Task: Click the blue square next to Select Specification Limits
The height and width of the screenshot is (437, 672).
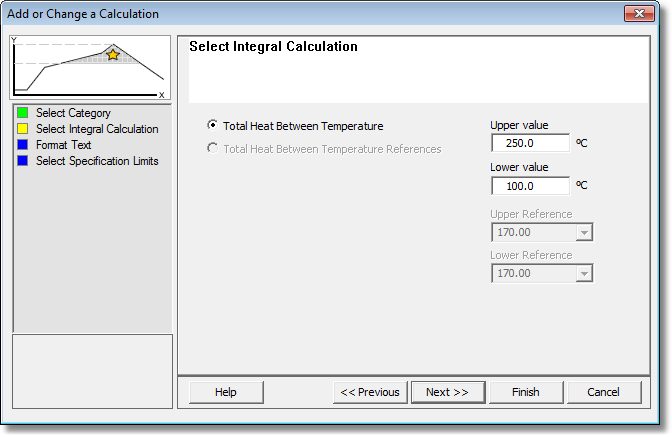Action: [23, 161]
